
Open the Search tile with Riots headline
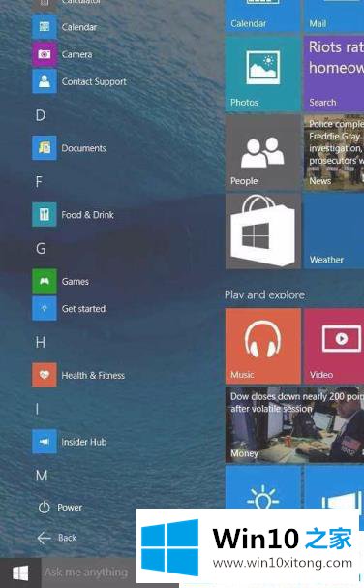pos(334,75)
